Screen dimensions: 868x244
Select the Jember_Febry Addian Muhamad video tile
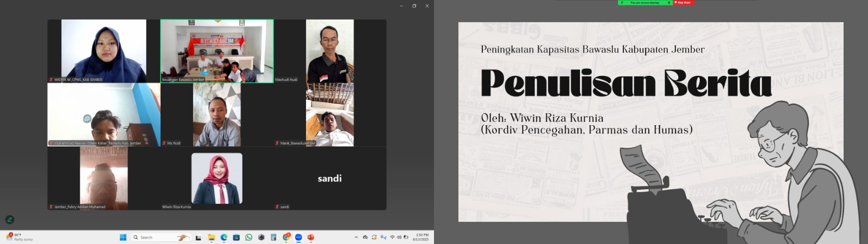[104, 178]
